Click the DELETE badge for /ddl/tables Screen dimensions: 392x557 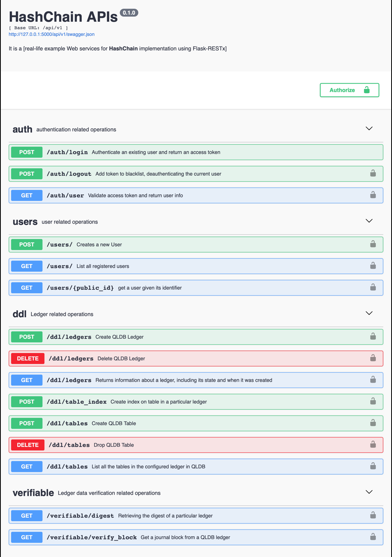[x=27, y=445]
